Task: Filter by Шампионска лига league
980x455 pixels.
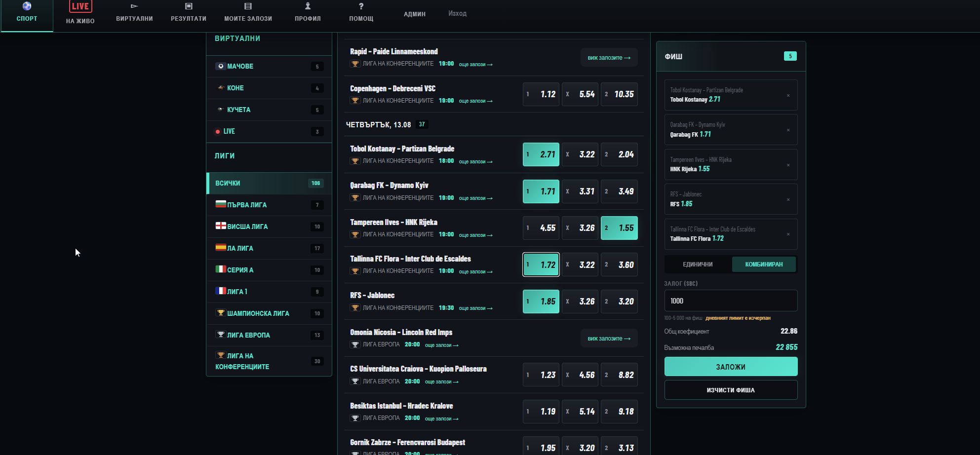Action: click(x=269, y=313)
